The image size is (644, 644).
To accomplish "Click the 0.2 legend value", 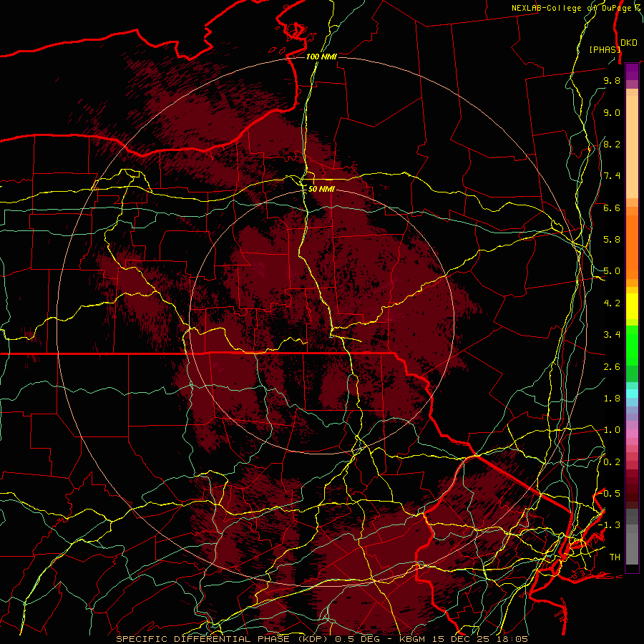I will 612,462.
